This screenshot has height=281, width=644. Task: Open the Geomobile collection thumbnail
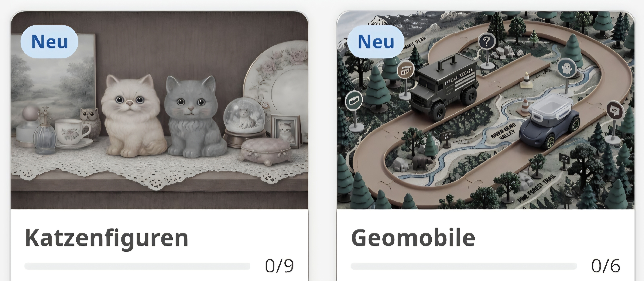coord(486,110)
